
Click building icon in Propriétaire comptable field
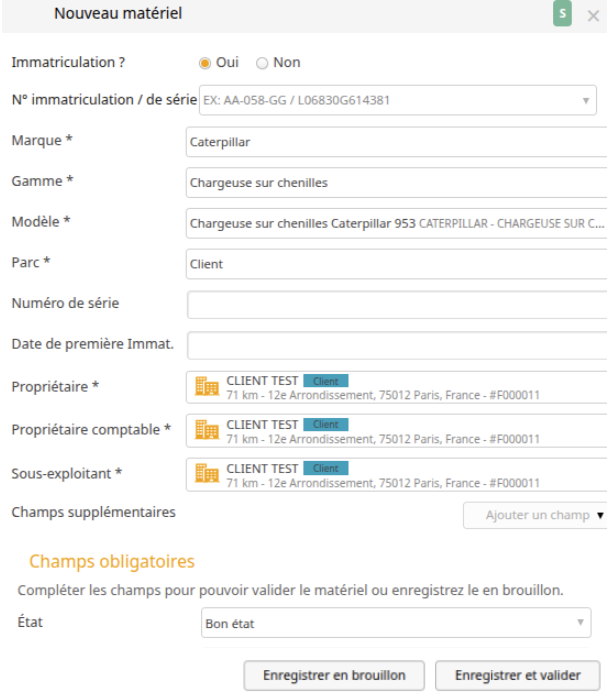click(x=207, y=430)
